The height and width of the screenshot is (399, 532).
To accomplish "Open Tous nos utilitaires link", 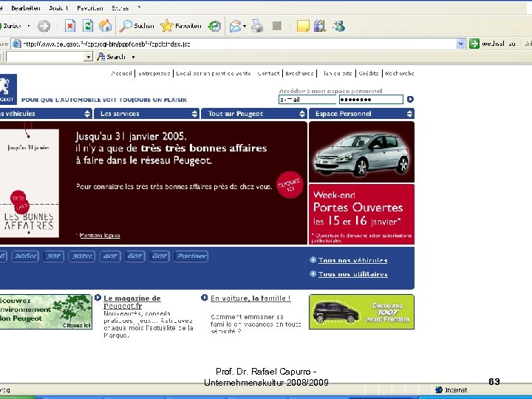I will [x=353, y=274].
